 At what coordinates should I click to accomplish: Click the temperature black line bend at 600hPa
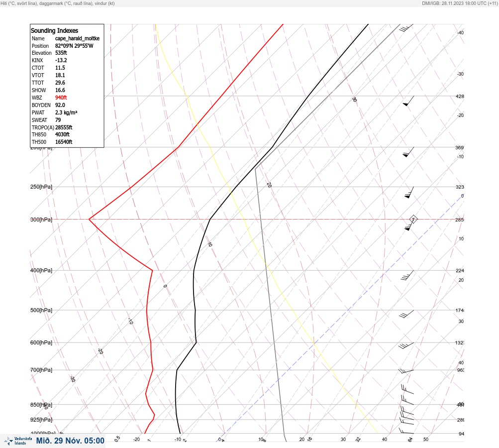(196, 342)
